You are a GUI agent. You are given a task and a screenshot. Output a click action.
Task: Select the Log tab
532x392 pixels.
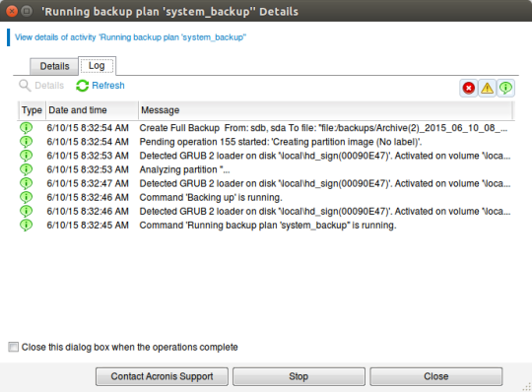point(97,66)
